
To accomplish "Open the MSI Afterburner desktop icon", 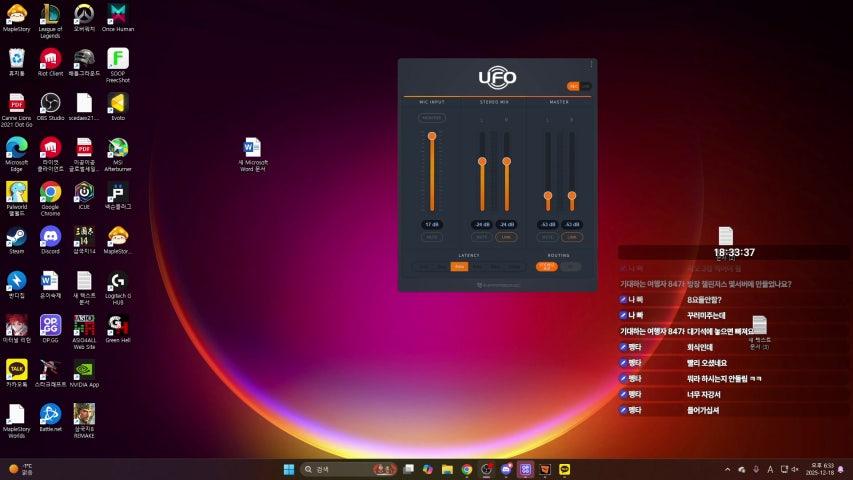I will coord(117,147).
